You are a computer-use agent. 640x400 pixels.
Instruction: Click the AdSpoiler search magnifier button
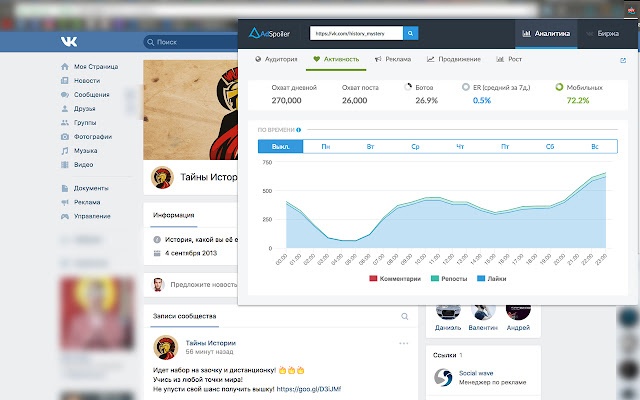coord(411,33)
